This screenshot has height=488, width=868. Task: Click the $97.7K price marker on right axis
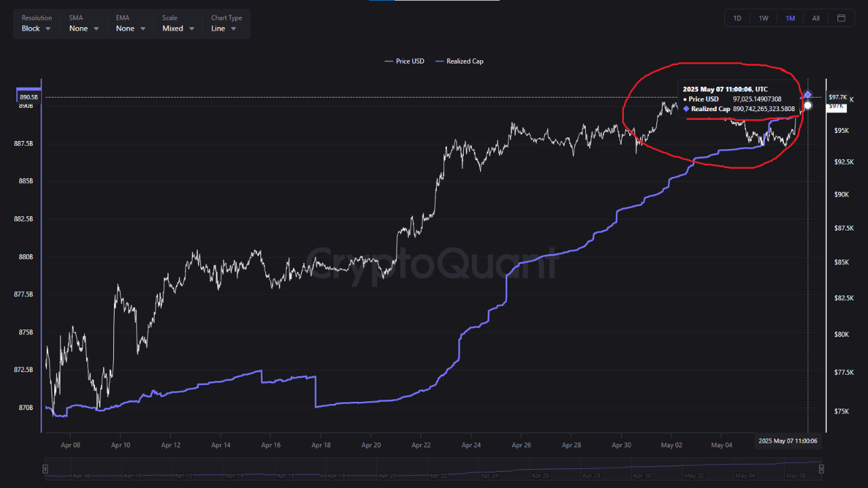pos(837,97)
